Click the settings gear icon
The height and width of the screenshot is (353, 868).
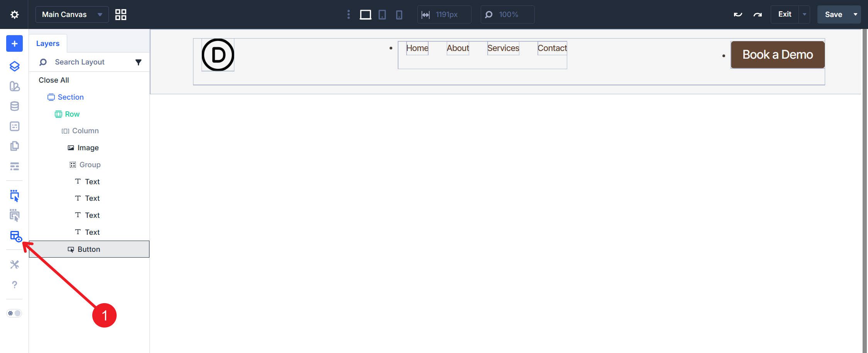tap(14, 15)
